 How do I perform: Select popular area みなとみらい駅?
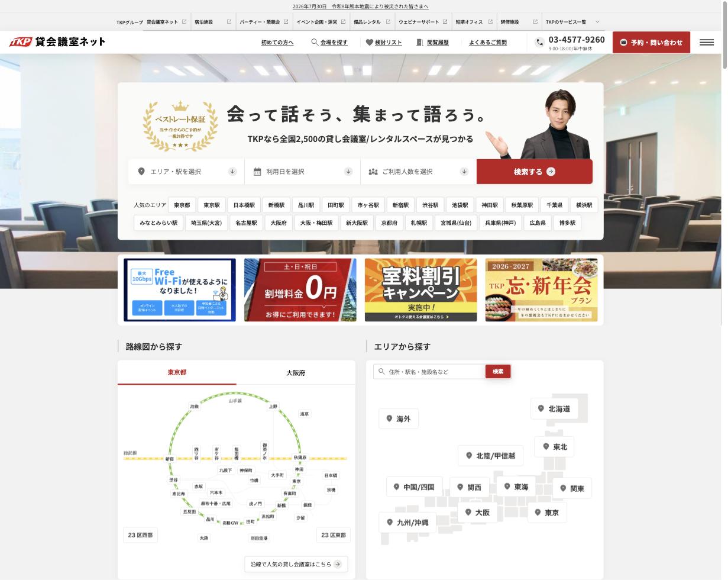pyautogui.click(x=158, y=223)
